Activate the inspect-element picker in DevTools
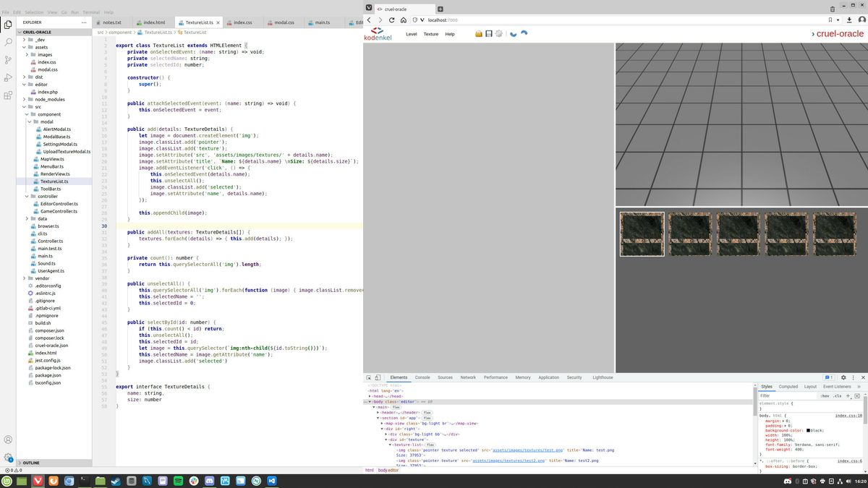The height and width of the screenshot is (488, 868). [368, 377]
